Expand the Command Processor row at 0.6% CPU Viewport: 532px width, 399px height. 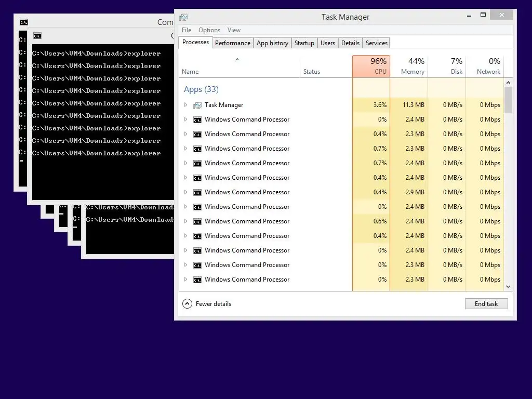coord(185,221)
